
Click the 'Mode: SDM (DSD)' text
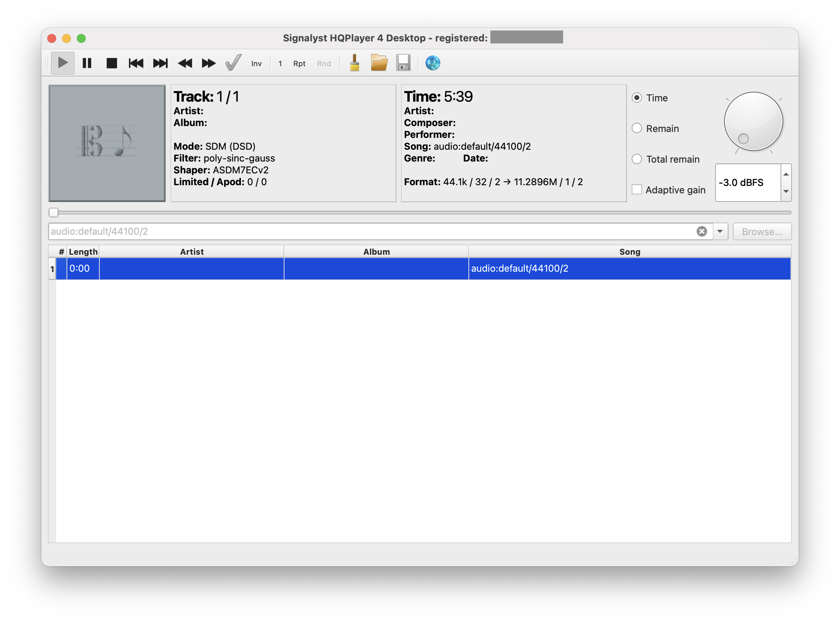215,146
